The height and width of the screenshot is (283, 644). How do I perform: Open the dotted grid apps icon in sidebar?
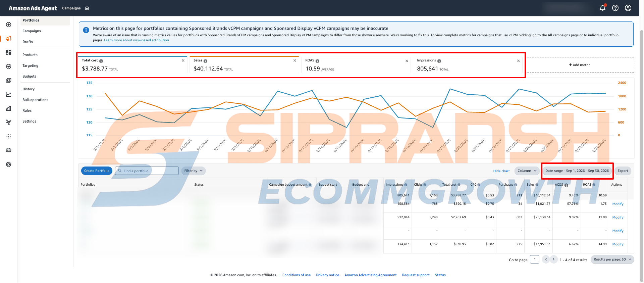[9, 136]
